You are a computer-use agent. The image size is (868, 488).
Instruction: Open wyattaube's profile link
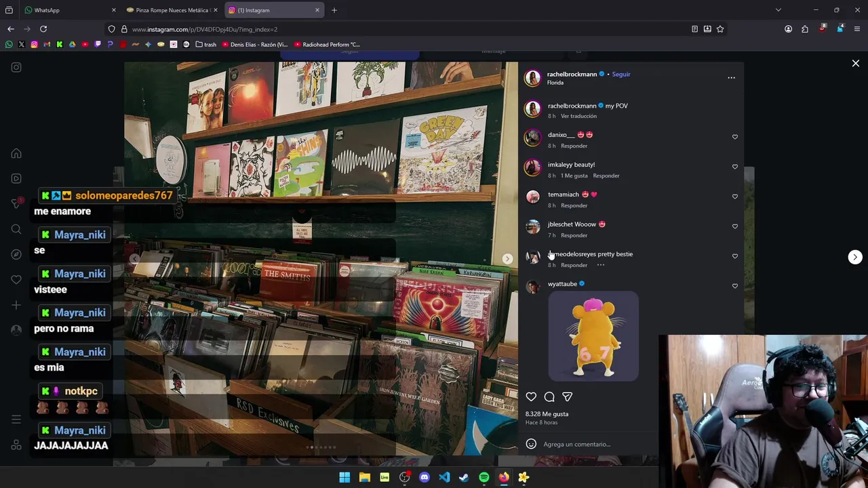point(562,284)
